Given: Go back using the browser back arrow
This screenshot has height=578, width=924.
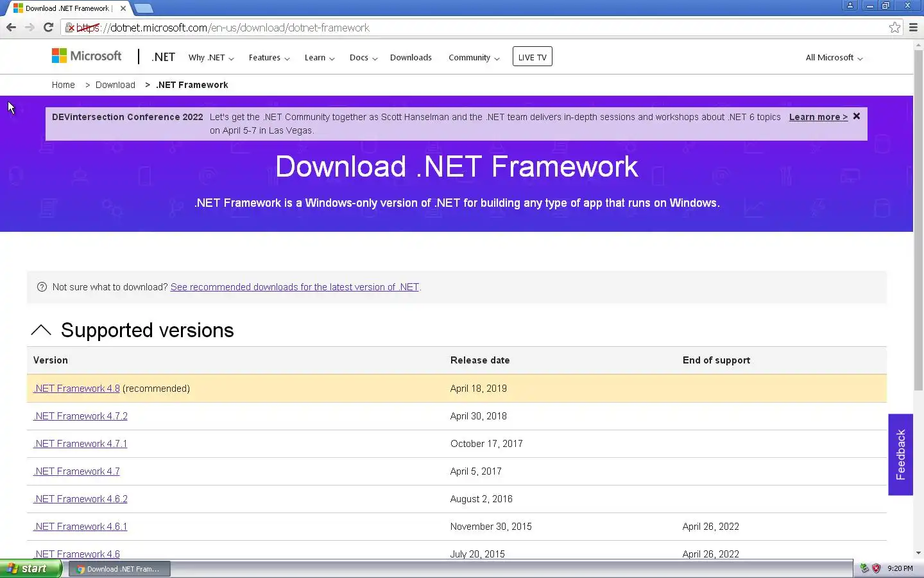Looking at the screenshot, I should [11, 27].
